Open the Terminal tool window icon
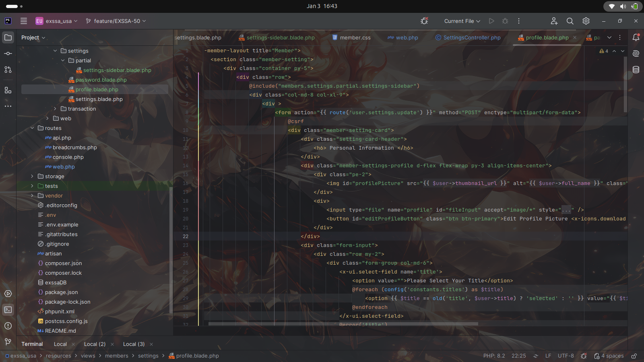This screenshot has height=362, width=644. (8, 310)
